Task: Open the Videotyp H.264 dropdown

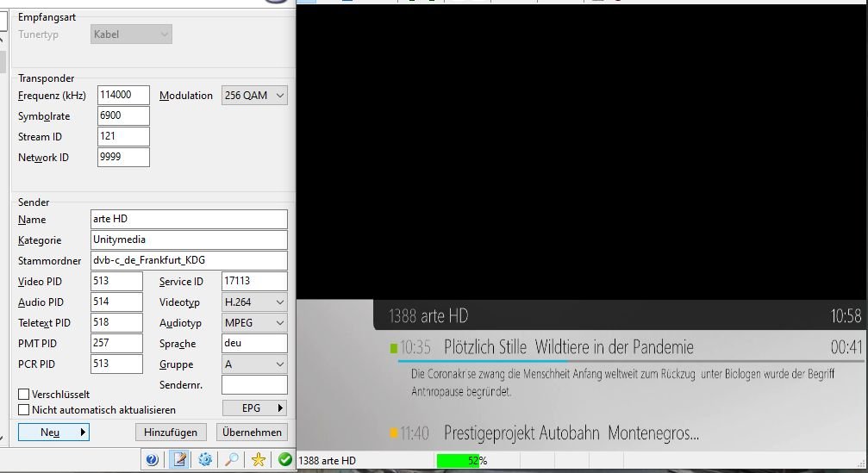Action: pyautogui.click(x=254, y=302)
